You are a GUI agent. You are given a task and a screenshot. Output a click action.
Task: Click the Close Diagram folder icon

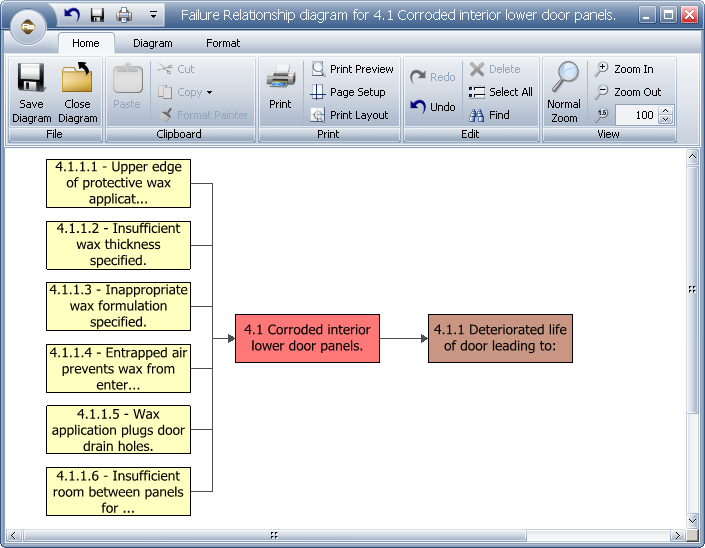pyautogui.click(x=77, y=80)
